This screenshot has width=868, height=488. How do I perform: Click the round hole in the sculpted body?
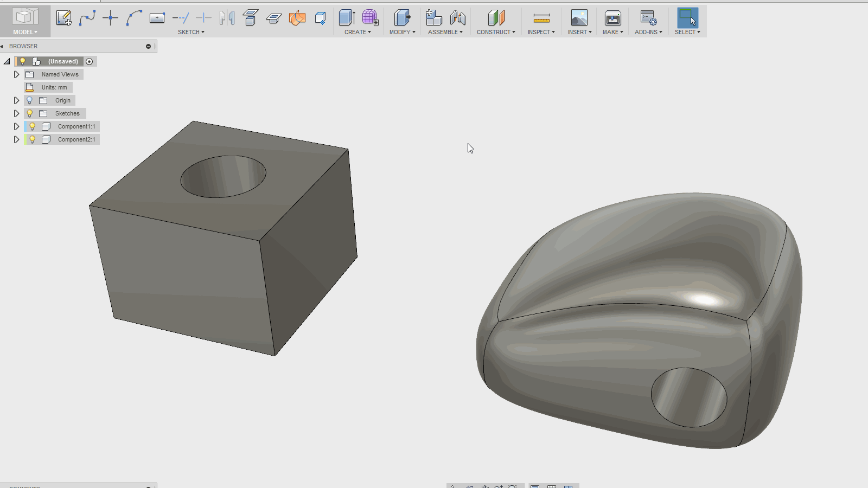[x=689, y=397]
